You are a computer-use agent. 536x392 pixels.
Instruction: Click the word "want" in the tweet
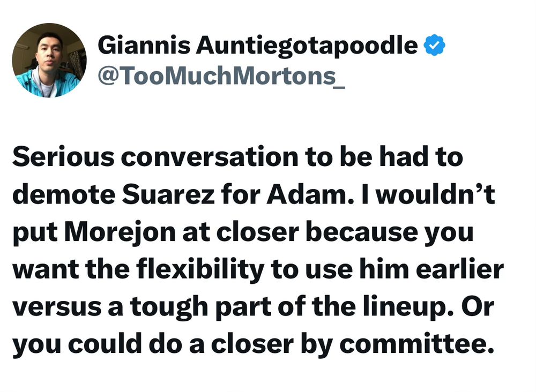(x=45, y=270)
